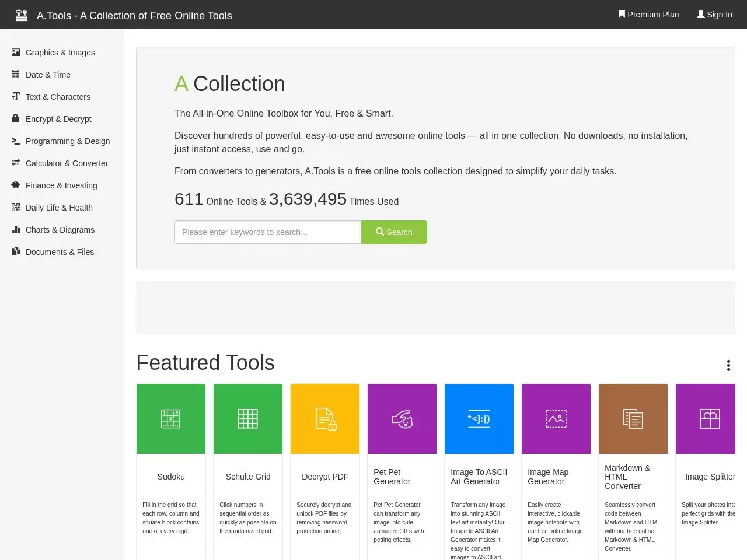
Task: Click the 'A Collection' heading
Action: [230, 84]
